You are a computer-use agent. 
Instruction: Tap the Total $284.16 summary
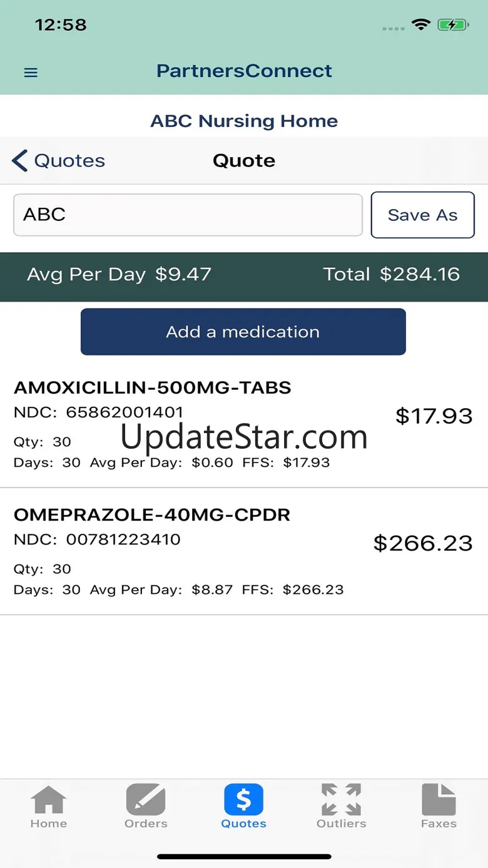click(x=392, y=274)
